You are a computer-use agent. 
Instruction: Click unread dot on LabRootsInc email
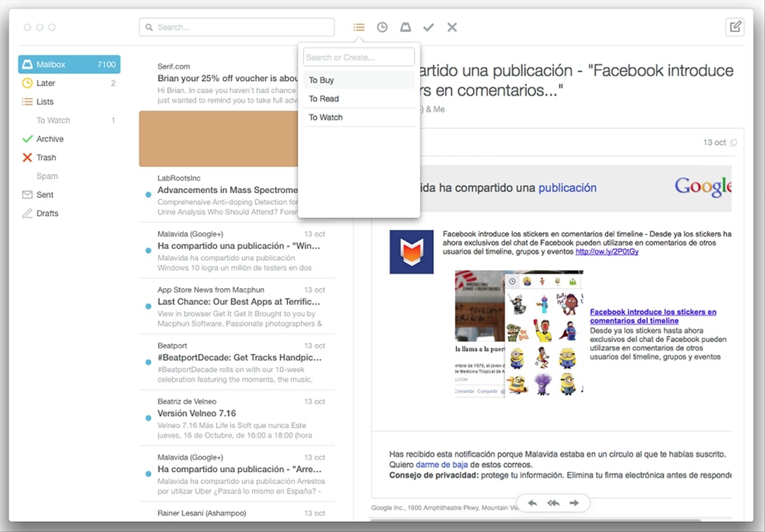pos(148,195)
